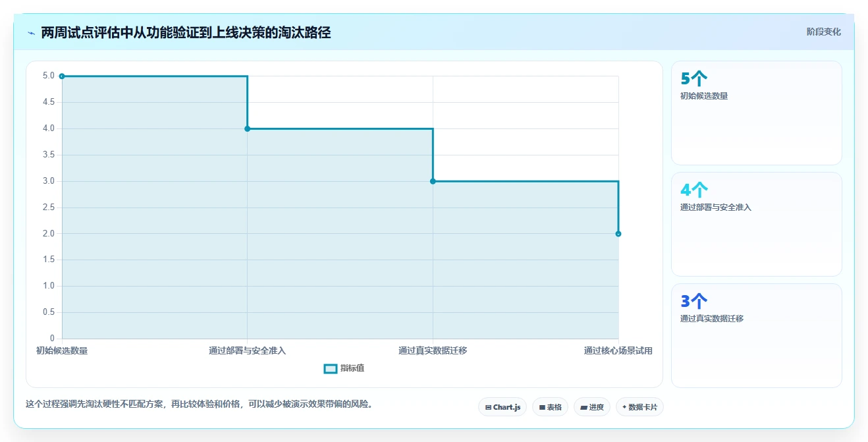Click the 数据卡片 tag chip

pyautogui.click(x=639, y=407)
